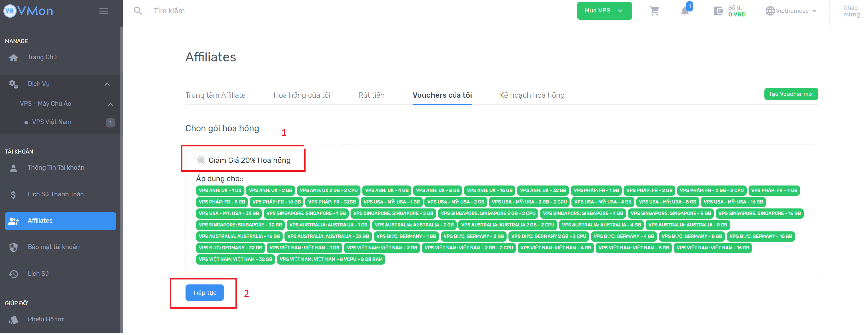
Task: Collapse the Dịch Vụ section
Action: pos(107,84)
